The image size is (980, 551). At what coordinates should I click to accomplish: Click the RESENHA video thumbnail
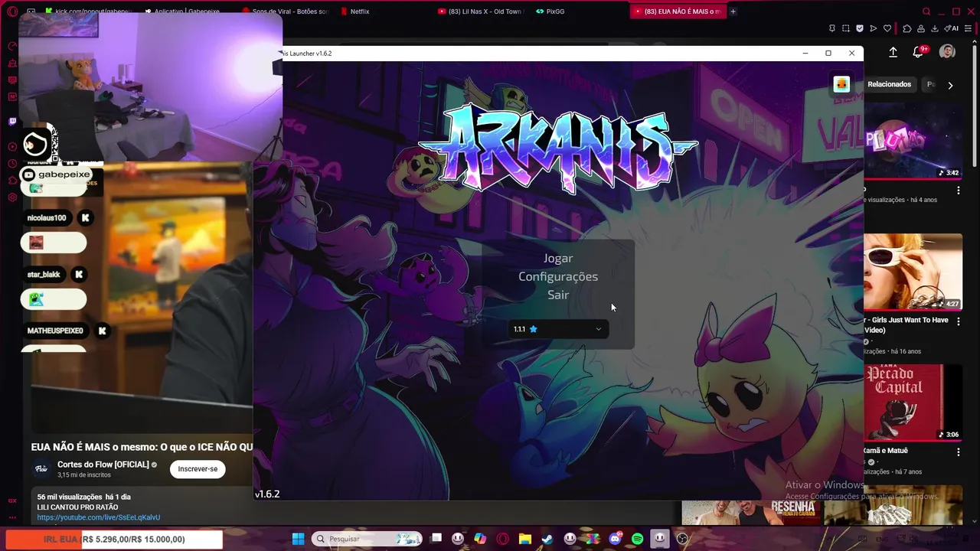point(750,512)
